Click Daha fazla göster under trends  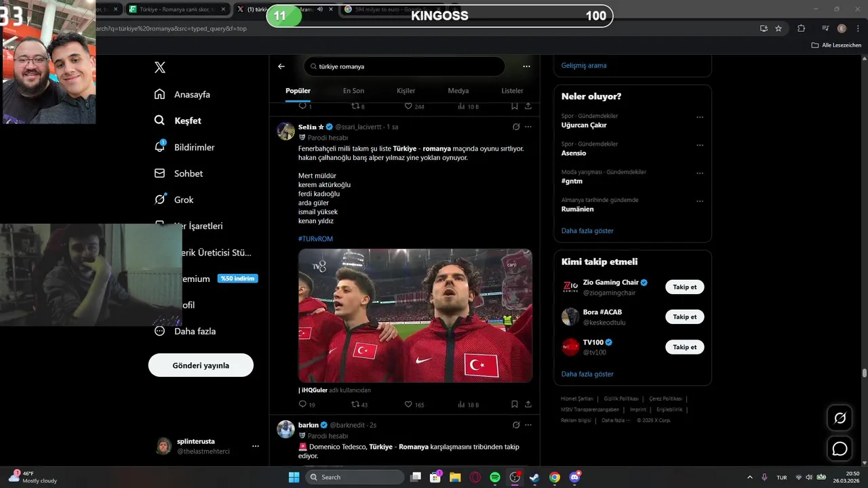click(x=587, y=230)
